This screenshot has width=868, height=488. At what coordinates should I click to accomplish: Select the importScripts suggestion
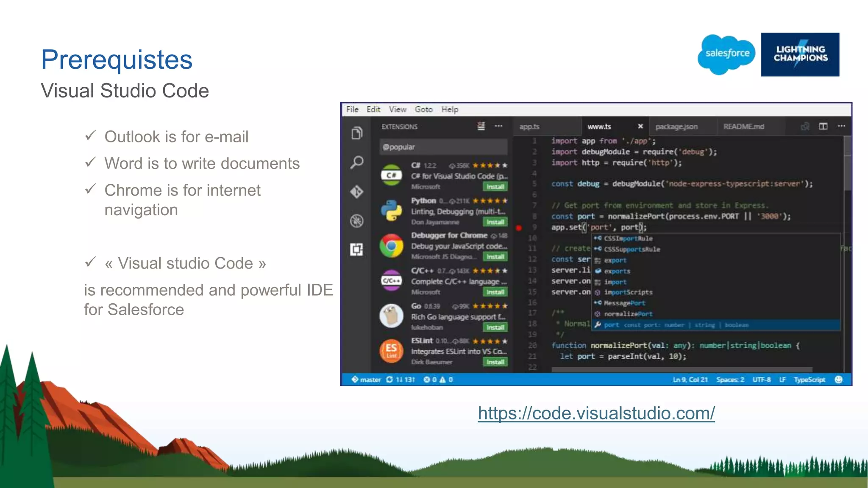[716, 292]
